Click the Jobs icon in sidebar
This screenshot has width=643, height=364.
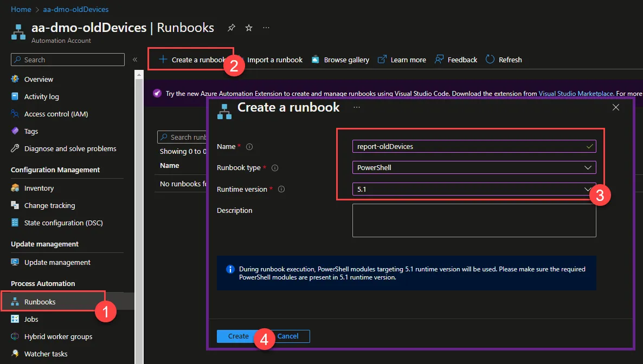[x=15, y=319]
